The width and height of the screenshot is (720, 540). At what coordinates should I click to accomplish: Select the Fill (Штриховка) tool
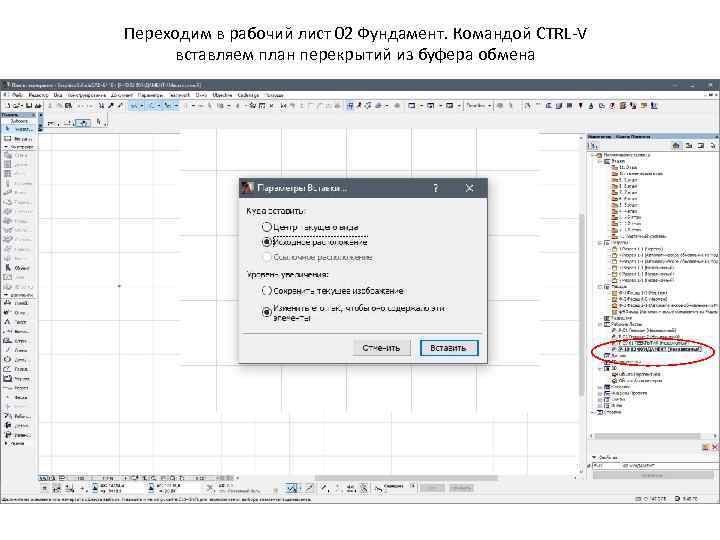pos(18,341)
